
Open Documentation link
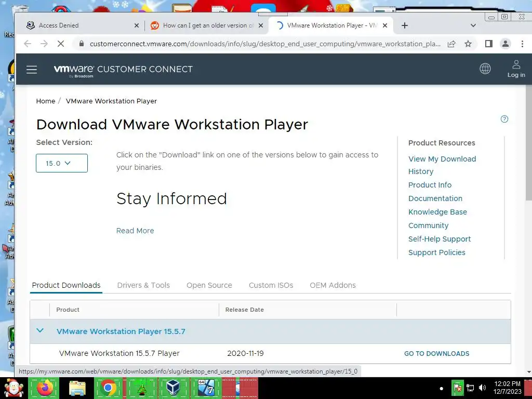pyautogui.click(x=435, y=198)
